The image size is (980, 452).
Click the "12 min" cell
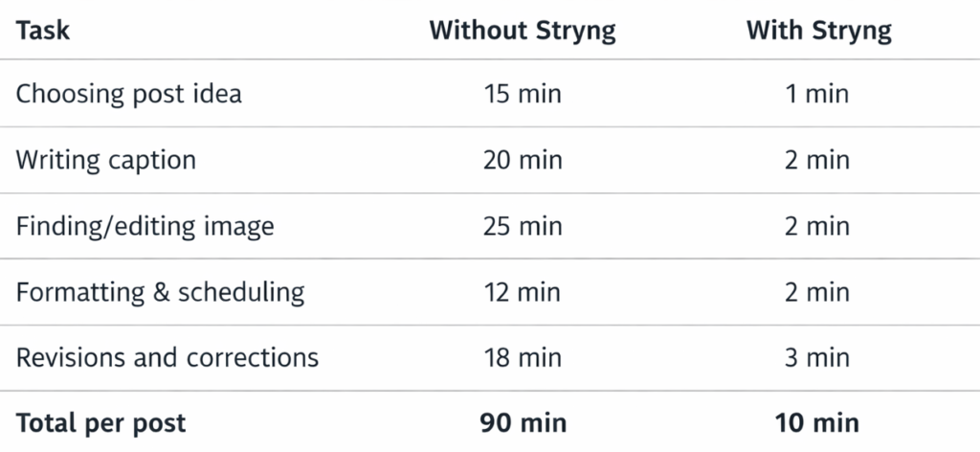point(522,292)
